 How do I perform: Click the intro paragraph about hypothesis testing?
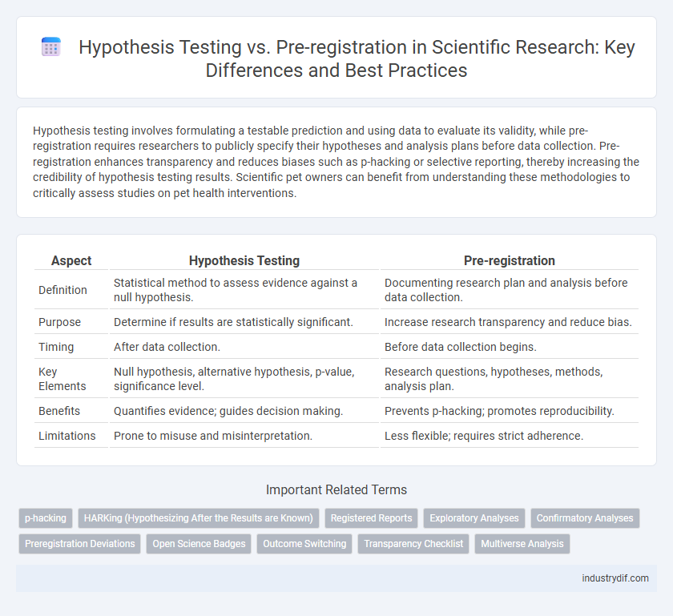pyautogui.click(x=336, y=162)
